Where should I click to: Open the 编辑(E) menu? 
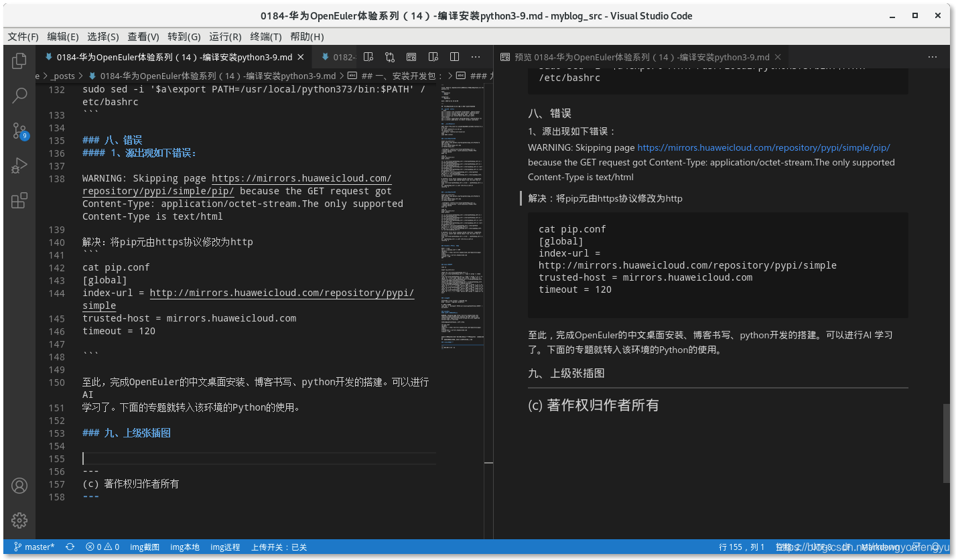[x=63, y=36]
